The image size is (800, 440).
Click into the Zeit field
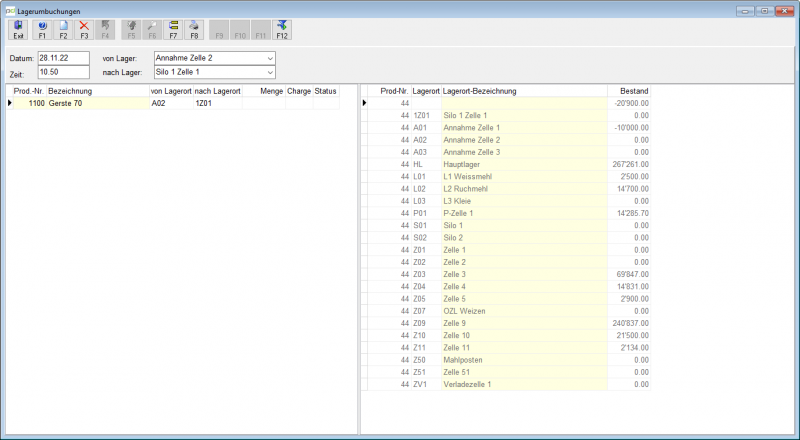64,72
